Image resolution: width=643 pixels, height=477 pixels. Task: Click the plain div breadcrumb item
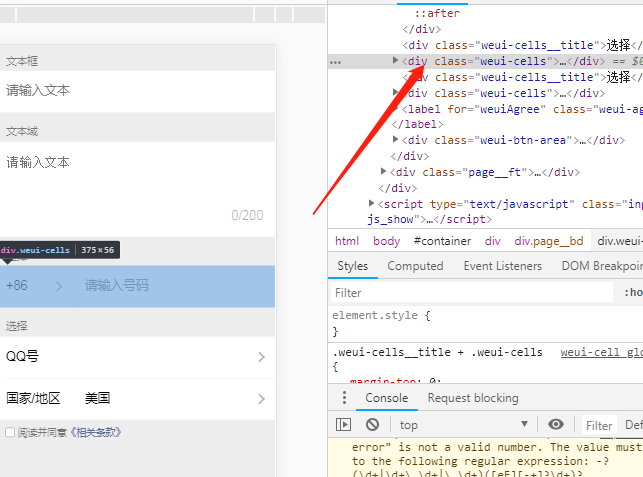tap(493, 241)
